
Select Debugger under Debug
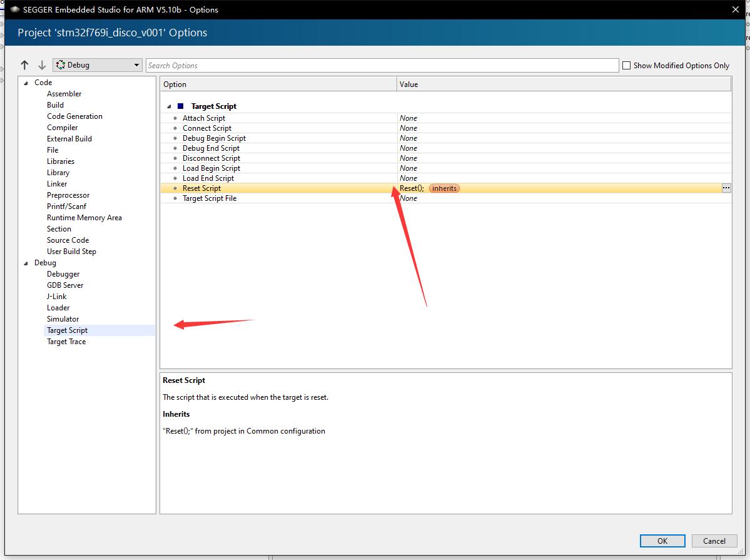click(63, 274)
